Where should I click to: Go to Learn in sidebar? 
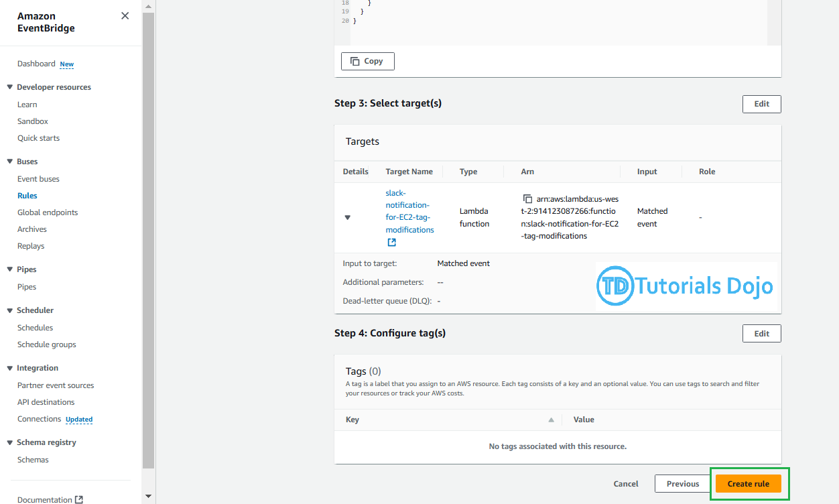[27, 105]
